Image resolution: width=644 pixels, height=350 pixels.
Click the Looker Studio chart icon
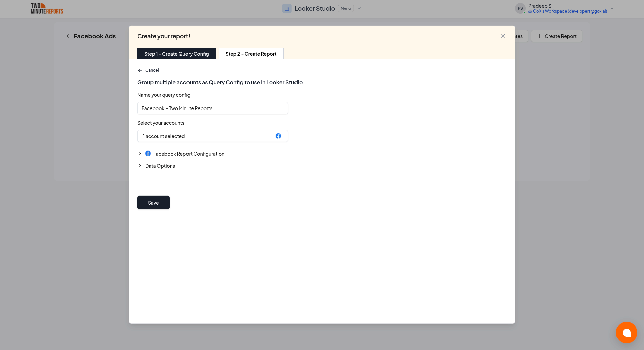(287, 8)
